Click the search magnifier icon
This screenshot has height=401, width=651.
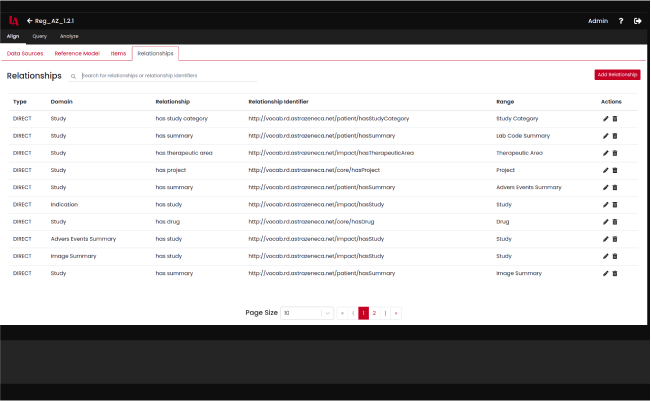click(73, 76)
